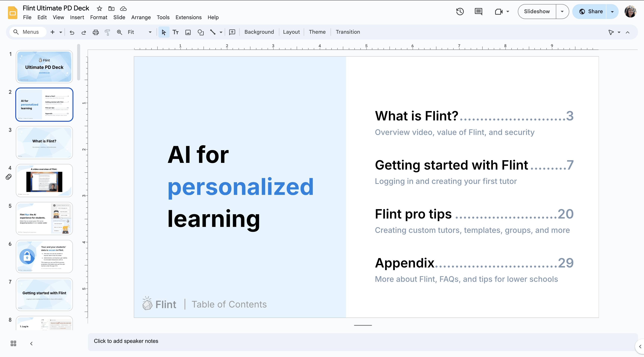Viewport: 644px width, 357px height.
Task: Open the Transition panel
Action: [348, 32]
